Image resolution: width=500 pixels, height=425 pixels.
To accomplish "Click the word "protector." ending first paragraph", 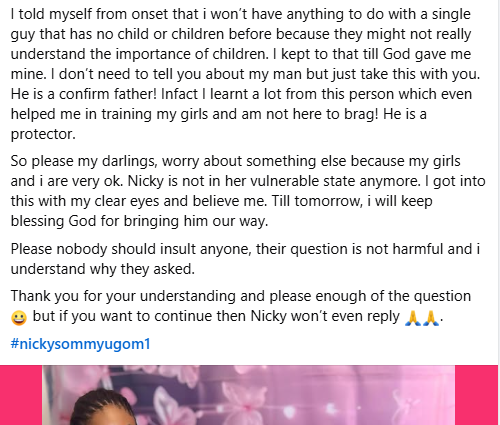I will pyautogui.click(x=43, y=134).
